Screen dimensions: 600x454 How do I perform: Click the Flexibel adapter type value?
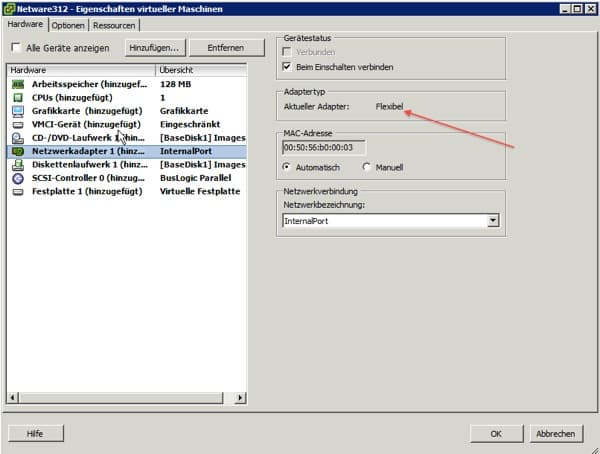tap(389, 107)
